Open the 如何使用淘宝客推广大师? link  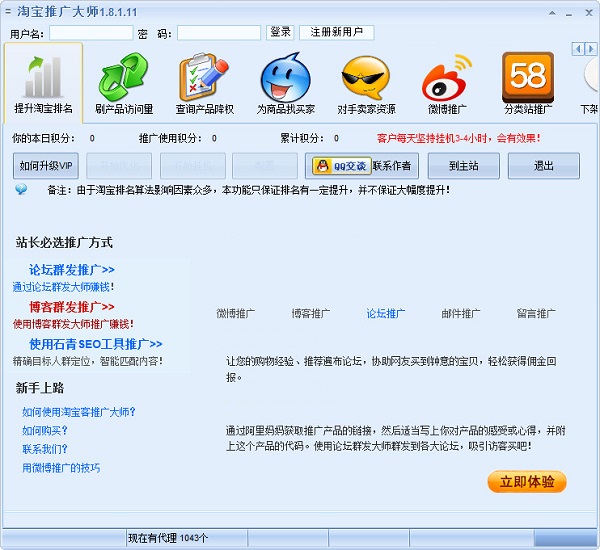[79, 412]
